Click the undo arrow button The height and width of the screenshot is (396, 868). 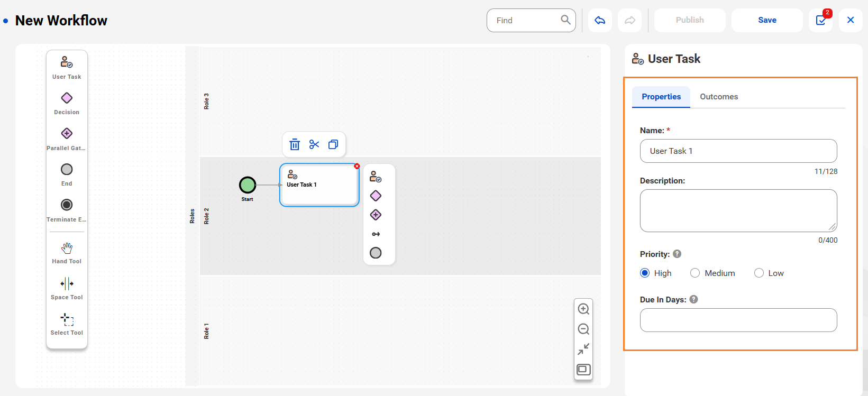pyautogui.click(x=600, y=20)
